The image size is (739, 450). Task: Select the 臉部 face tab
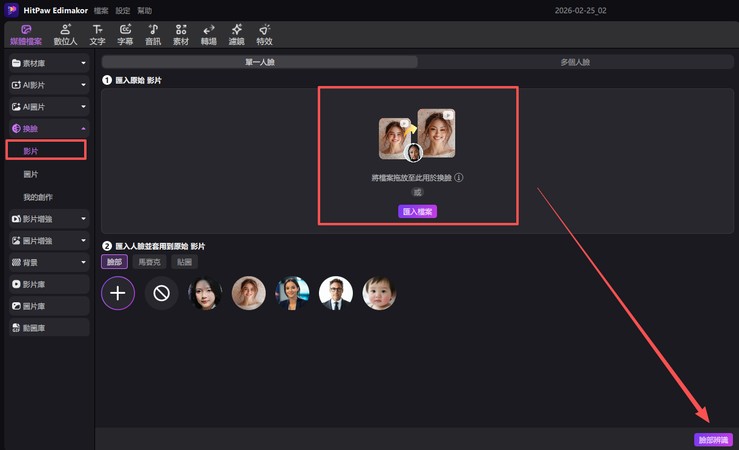[114, 262]
